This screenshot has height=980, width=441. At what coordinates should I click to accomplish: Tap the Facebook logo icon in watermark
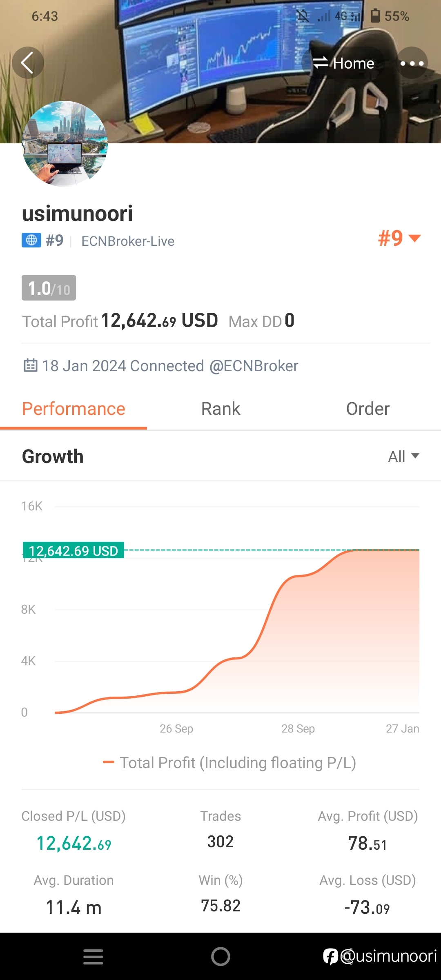pos(330,957)
